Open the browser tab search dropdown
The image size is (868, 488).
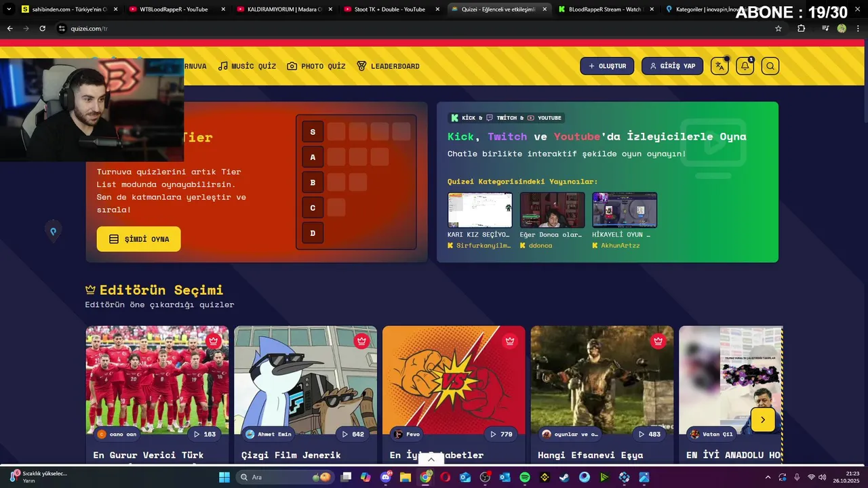(9, 9)
